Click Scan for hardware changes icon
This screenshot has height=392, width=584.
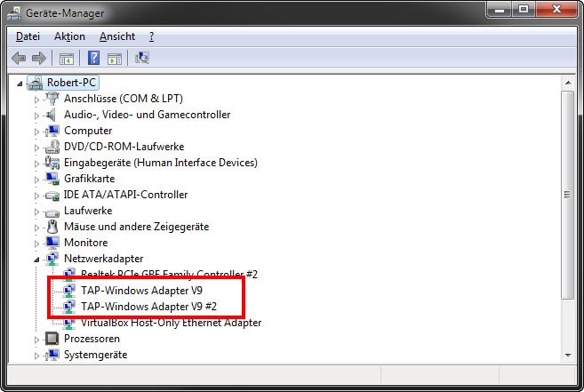pos(142,58)
